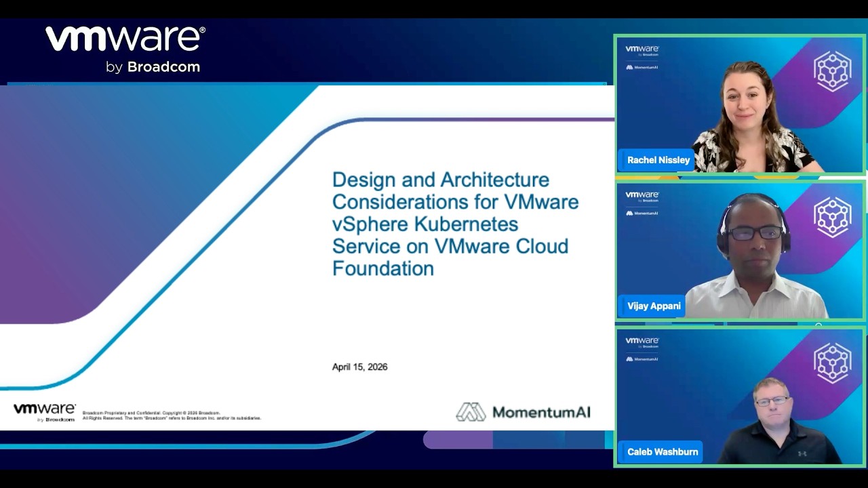
Task: Click the MomentumAI badge in Vijay Appani's tile
Action: point(642,213)
